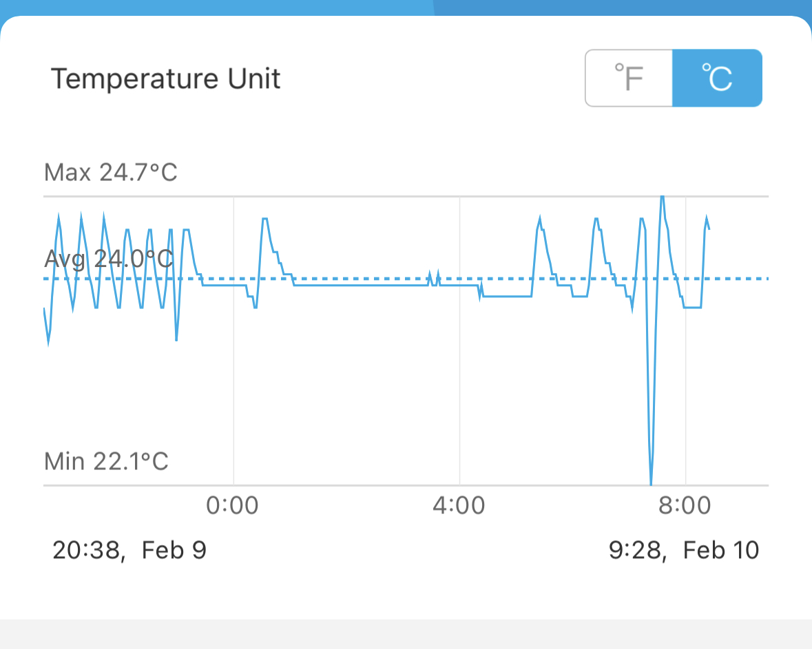Viewport: 812px width, 649px height.
Task: Click the last graph point after 8:00
Action: coord(709,228)
